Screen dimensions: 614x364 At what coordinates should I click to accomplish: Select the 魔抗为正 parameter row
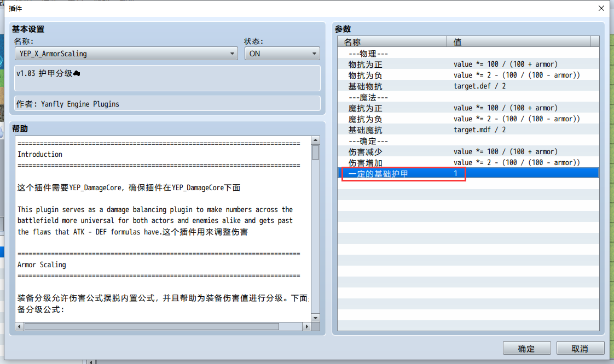point(468,108)
